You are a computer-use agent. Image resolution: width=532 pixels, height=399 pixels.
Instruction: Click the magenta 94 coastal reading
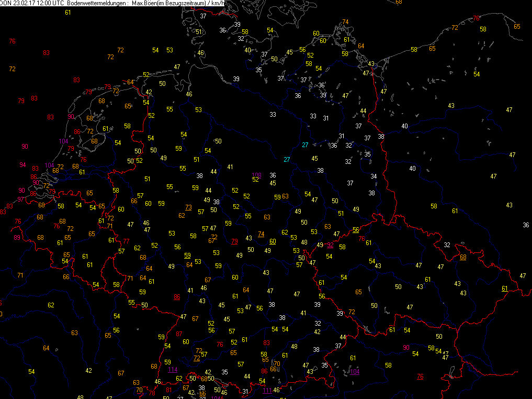(22, 164)
